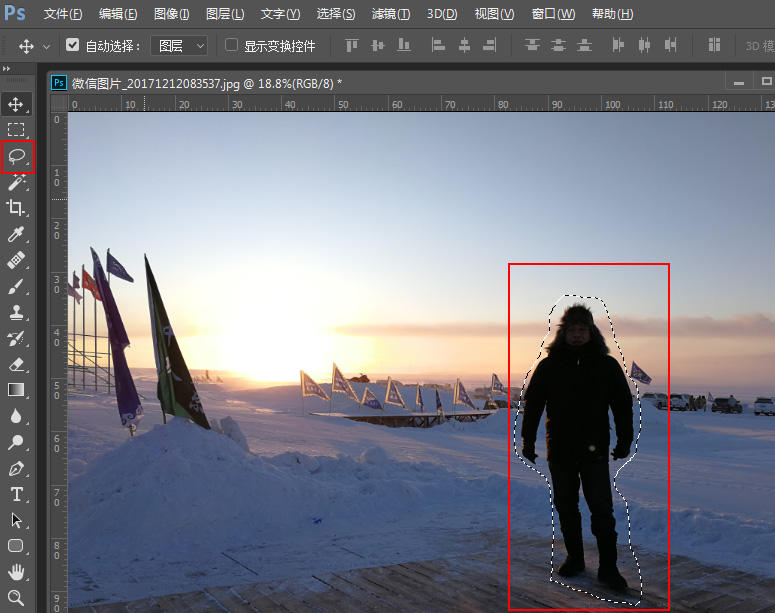Open the 滤镜(T) menu
The width and height of the screenshot is (775, 613).
(x=390, y=14)
